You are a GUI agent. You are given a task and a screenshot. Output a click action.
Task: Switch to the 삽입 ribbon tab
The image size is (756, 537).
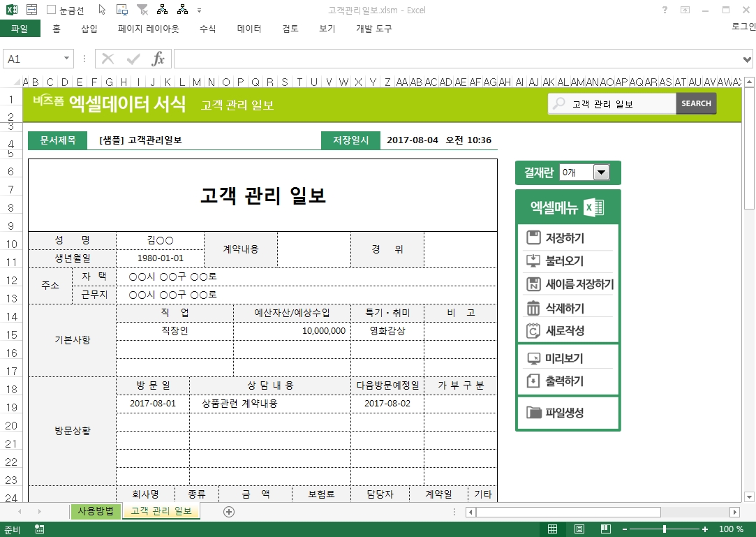point(89,29)
